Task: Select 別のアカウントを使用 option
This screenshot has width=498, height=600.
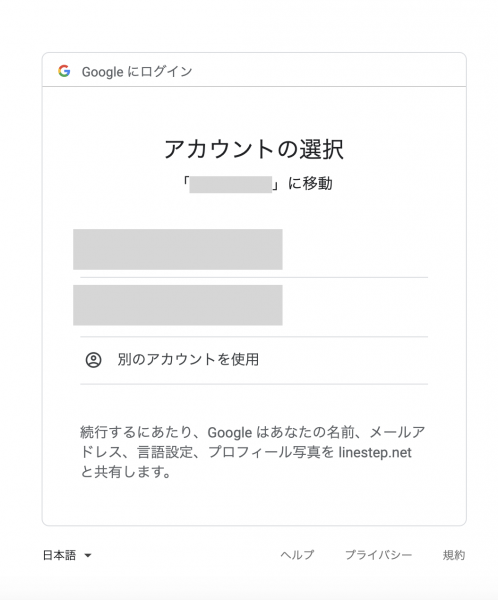Action: (x=254, y=360)
